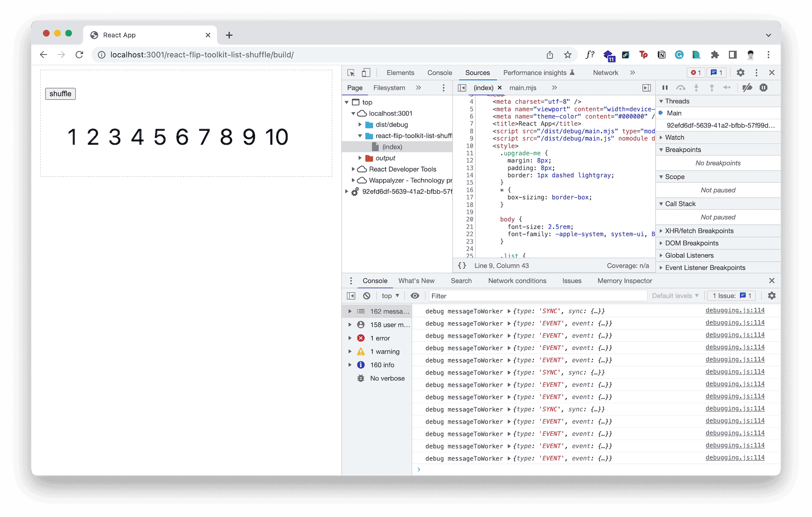Open the Default levels dropdown
Screen dimensions: 812x517
[x=675, y=296]
